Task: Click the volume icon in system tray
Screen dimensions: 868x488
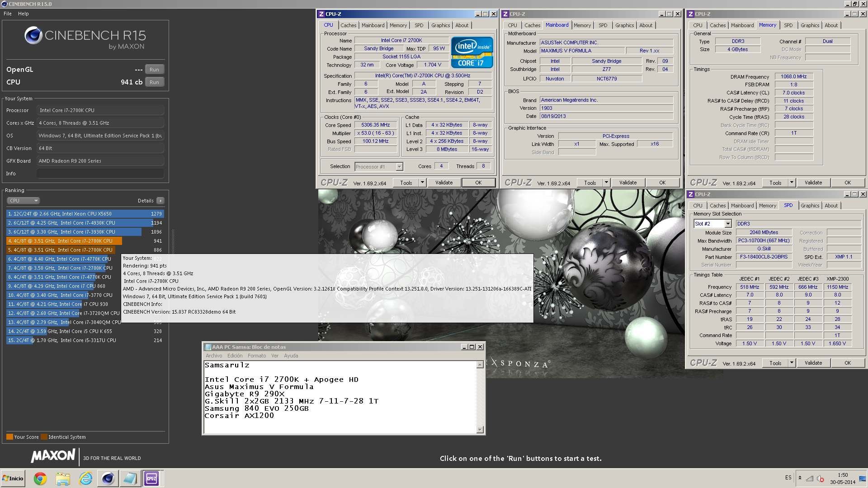Action: tap(821, 479)
